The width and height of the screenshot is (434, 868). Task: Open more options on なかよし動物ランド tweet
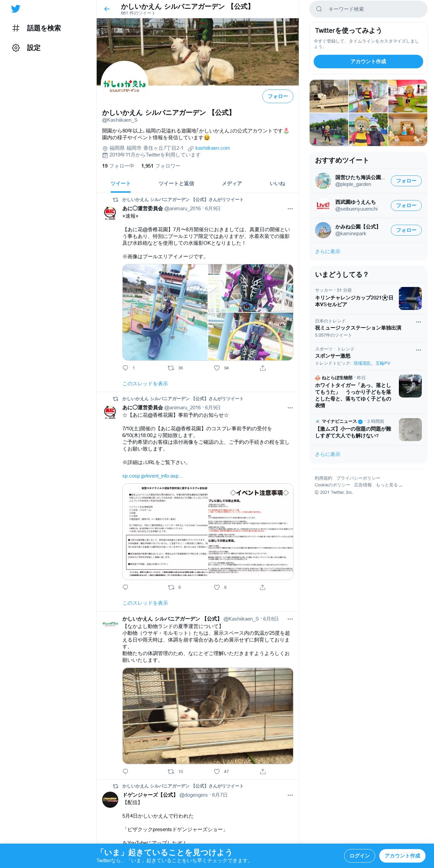290,619
